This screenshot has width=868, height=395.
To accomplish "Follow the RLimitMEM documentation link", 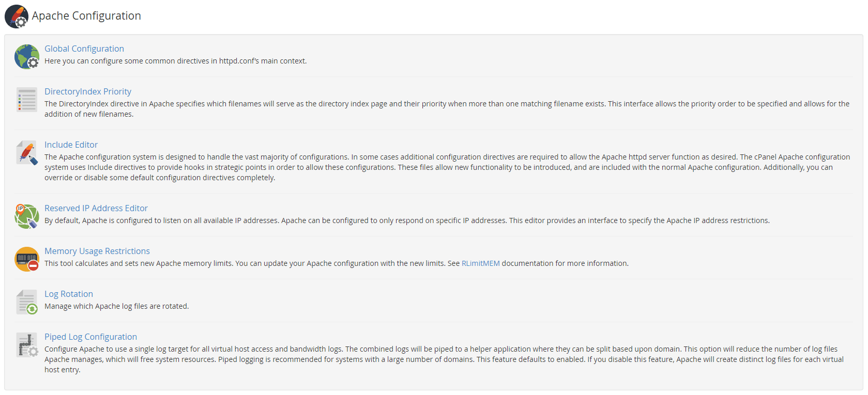I will point(480,263).
